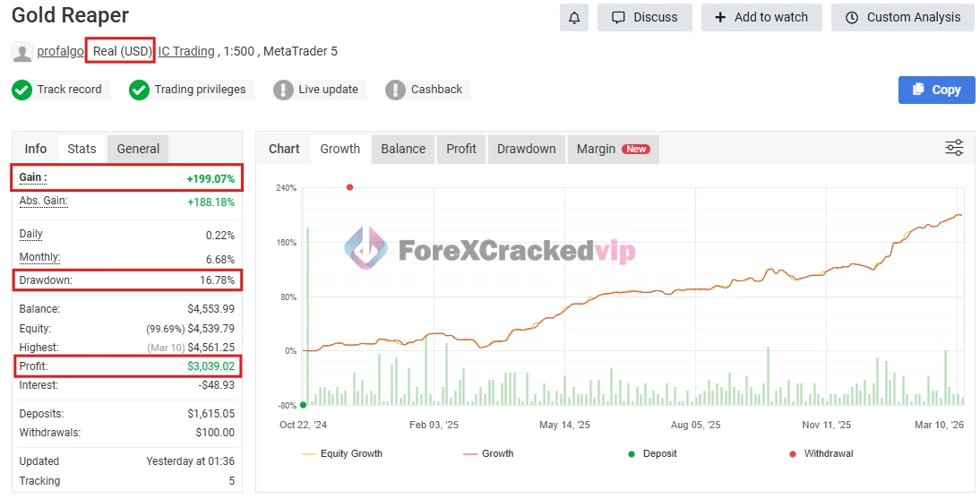
Task: Switch to the General tab
Action: (138, 149)
